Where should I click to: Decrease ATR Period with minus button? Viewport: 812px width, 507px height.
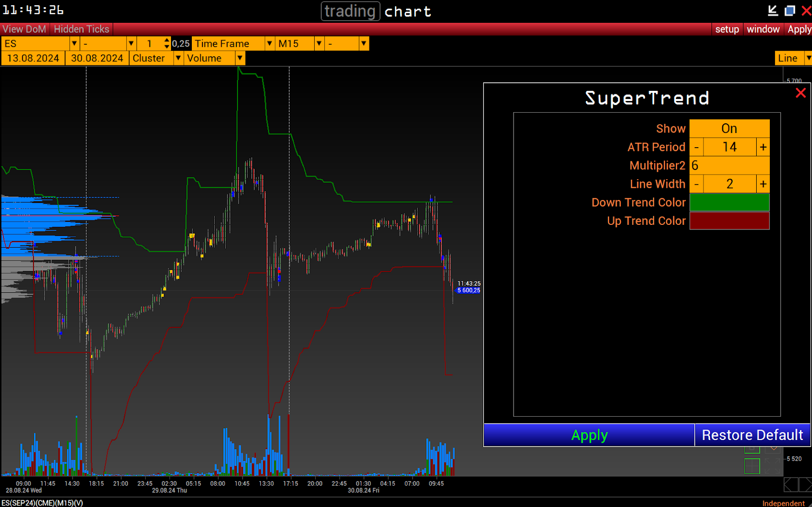[696, 147]
